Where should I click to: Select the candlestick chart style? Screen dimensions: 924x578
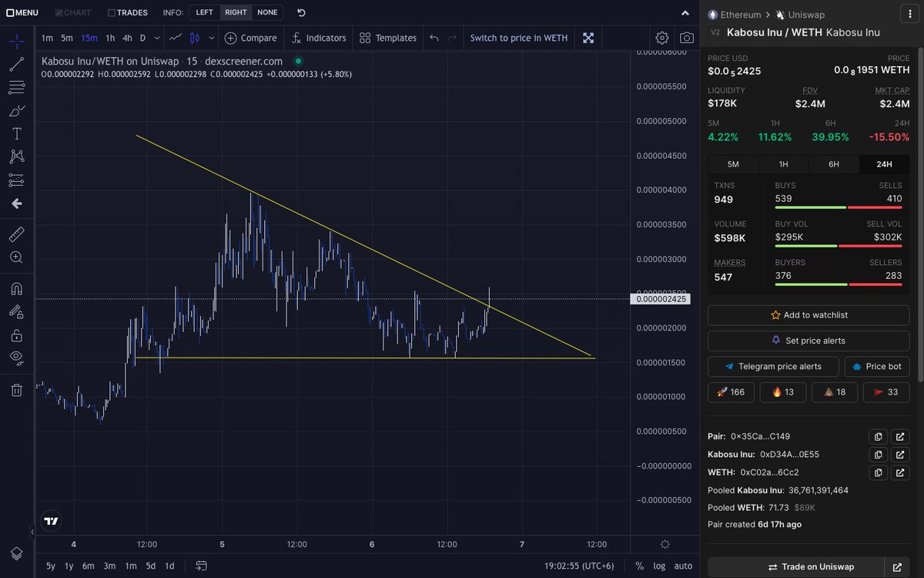click(194, 38)
